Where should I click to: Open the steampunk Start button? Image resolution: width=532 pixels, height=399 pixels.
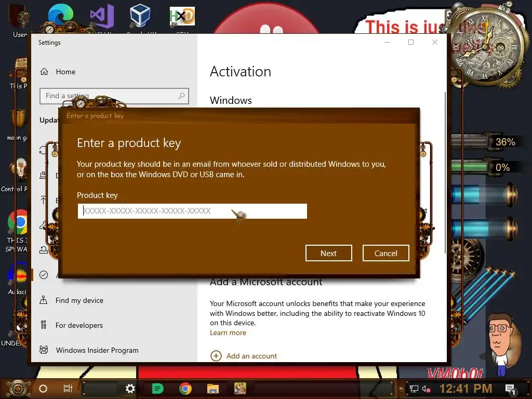pyautogui.click(x=18, y=389)
